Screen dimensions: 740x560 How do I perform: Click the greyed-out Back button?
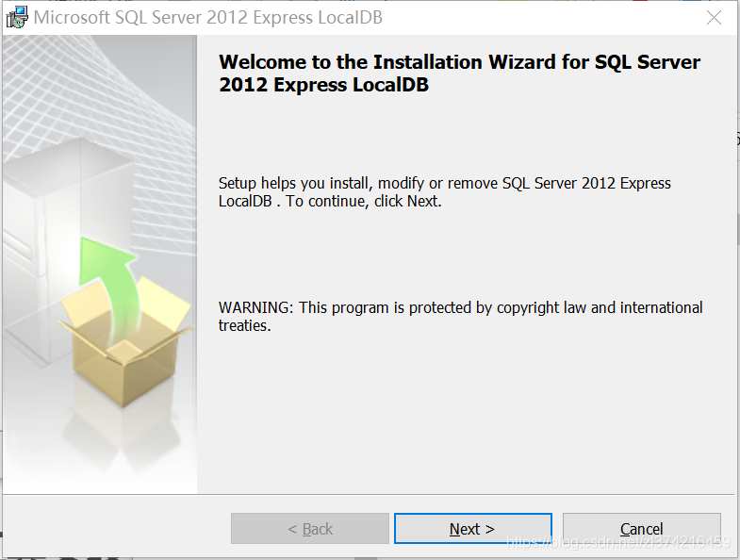(x=310, y=528)
